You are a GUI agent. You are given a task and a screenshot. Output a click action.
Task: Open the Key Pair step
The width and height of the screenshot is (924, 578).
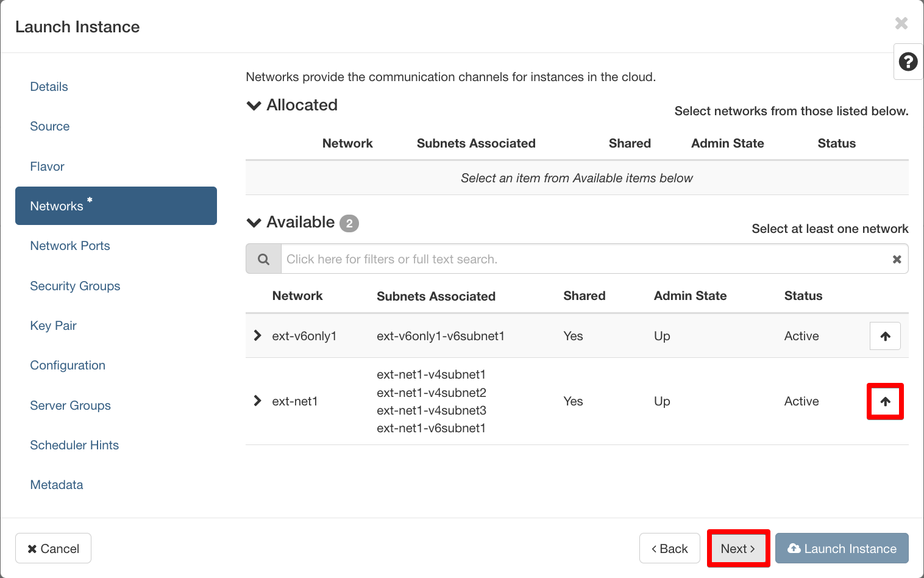tap(53, 326)
